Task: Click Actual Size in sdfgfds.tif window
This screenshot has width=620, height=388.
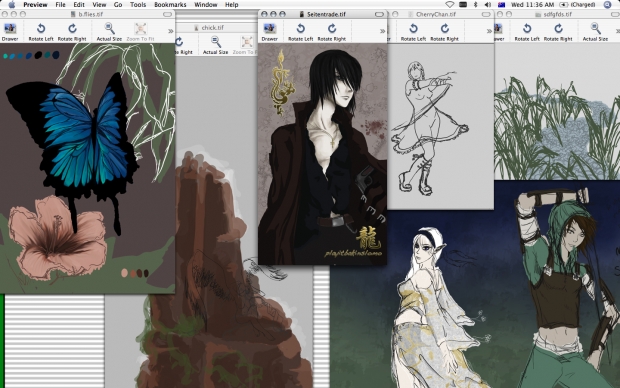Action: coord(595,32)
